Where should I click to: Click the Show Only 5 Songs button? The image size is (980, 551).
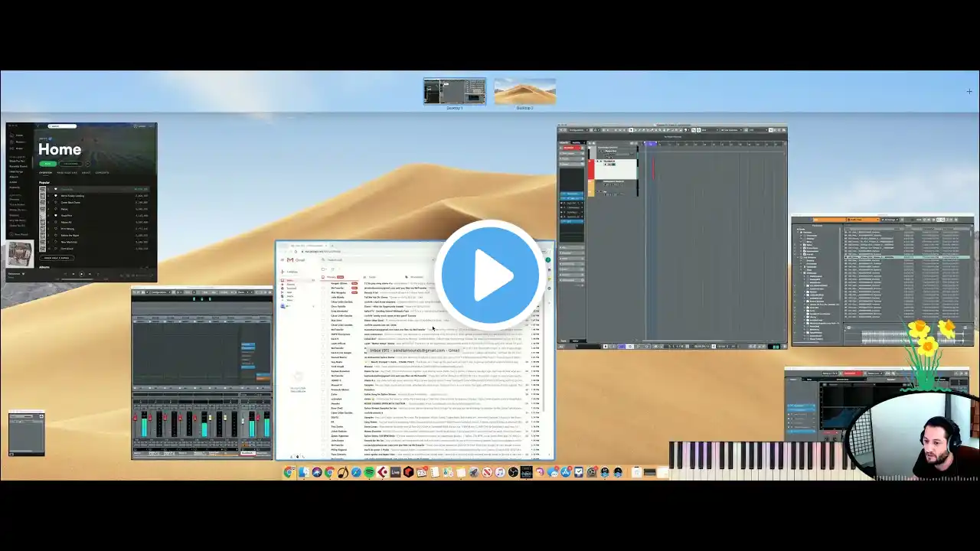pyautogui.click(x=57, y=258)
